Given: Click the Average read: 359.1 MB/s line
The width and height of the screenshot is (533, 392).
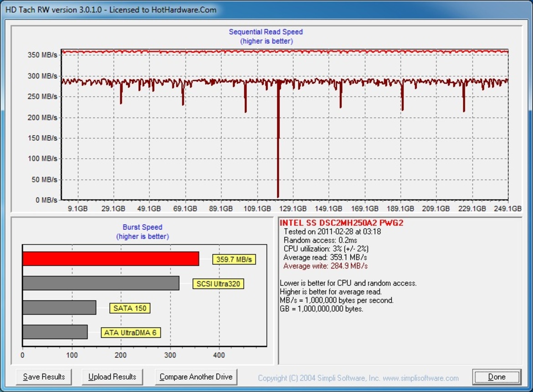Looking at the screenshot, I should point(325,257).
